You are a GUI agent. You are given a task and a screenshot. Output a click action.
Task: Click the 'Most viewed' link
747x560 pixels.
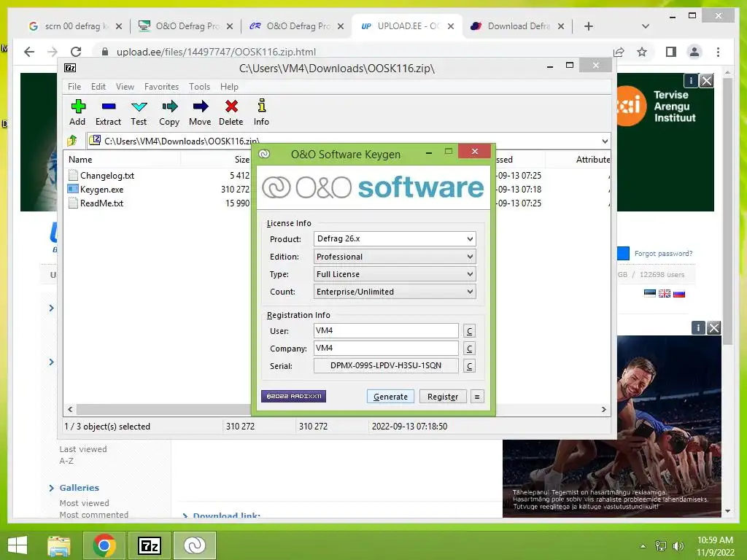[85, 503]
